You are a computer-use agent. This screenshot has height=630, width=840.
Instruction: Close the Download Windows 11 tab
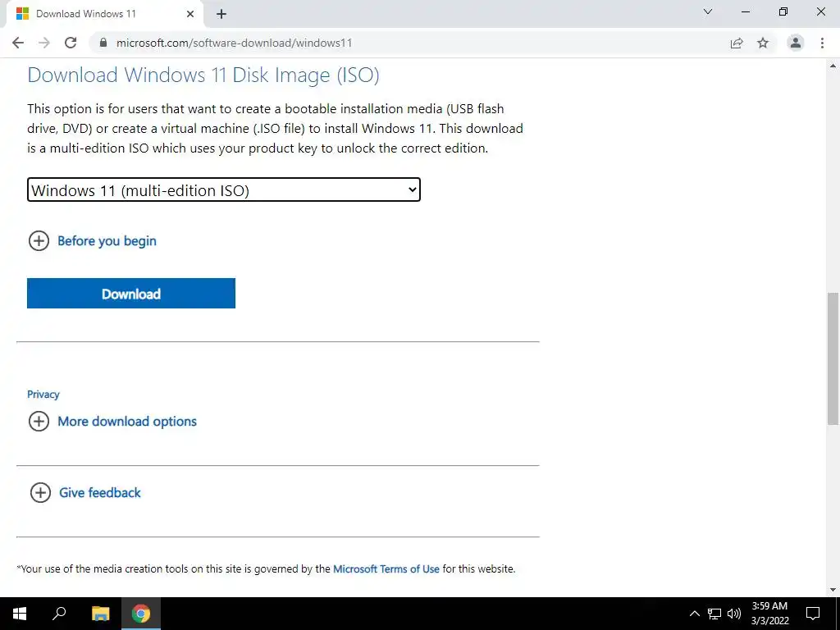(x=190, y=15)
